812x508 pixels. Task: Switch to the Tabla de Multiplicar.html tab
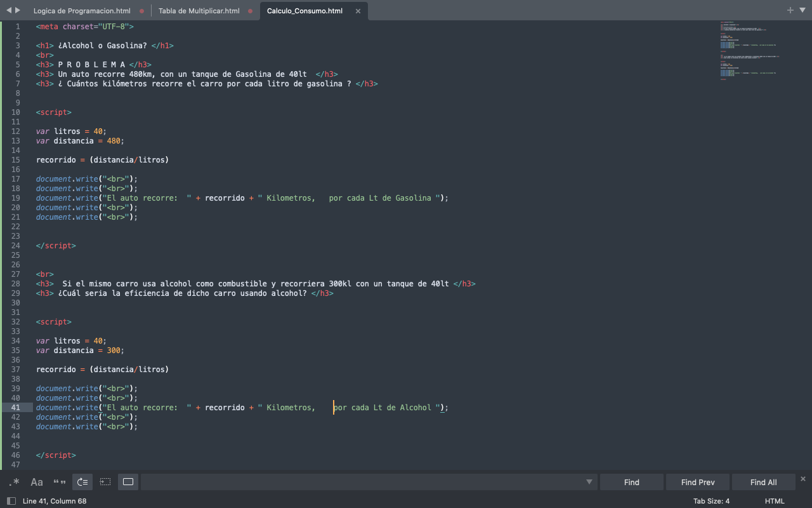pyautogui.click(x=199, y=11)
